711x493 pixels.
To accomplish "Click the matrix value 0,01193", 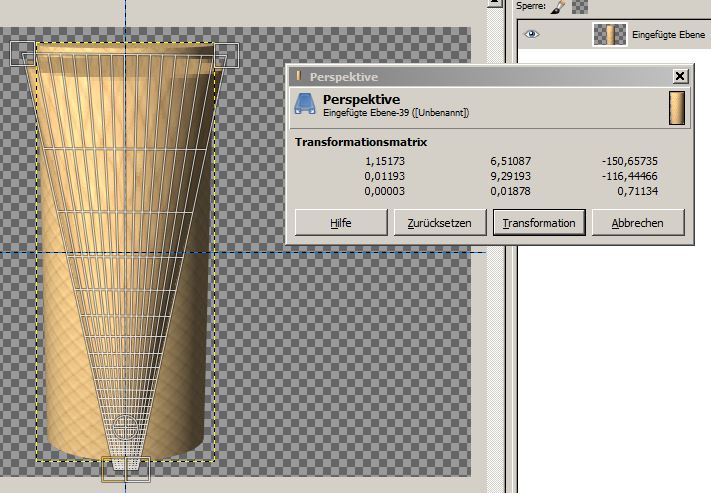I will (x=385, y=176).
